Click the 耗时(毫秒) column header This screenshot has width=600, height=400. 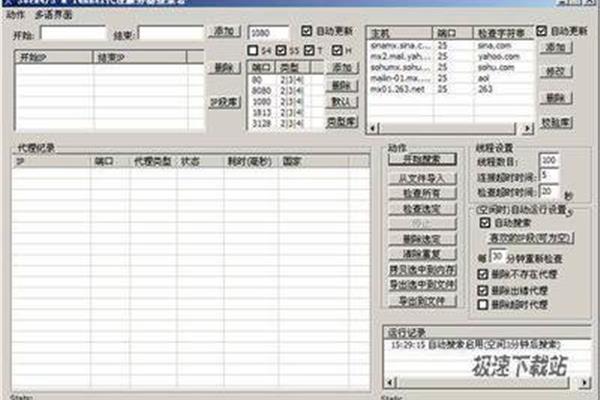[x=251, y=161]
